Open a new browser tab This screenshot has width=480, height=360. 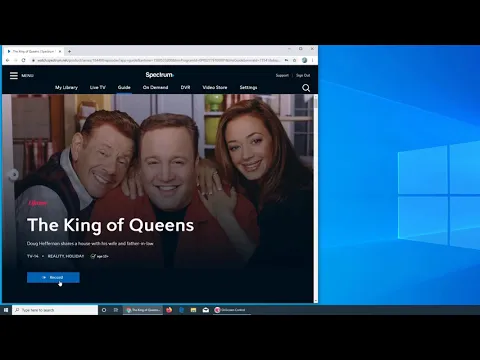tap(69, 51)
